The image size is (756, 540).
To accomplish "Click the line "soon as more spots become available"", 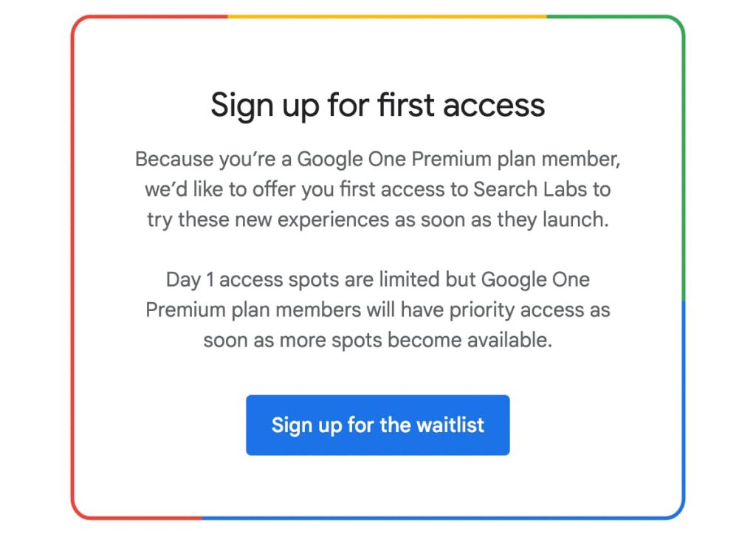I will pos(377,341).
